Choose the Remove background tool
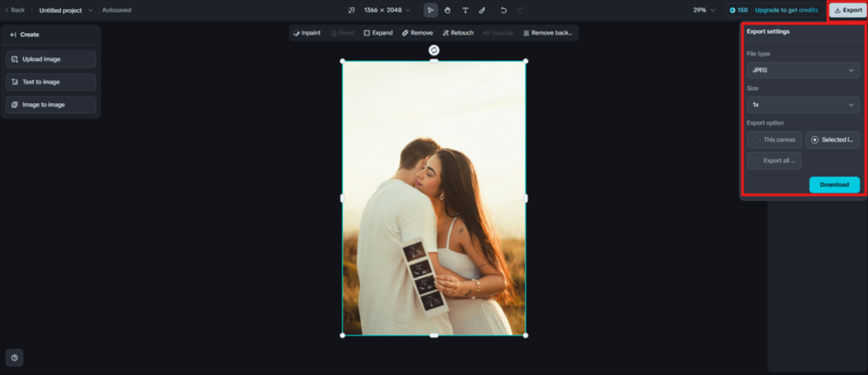 point(547,33)
